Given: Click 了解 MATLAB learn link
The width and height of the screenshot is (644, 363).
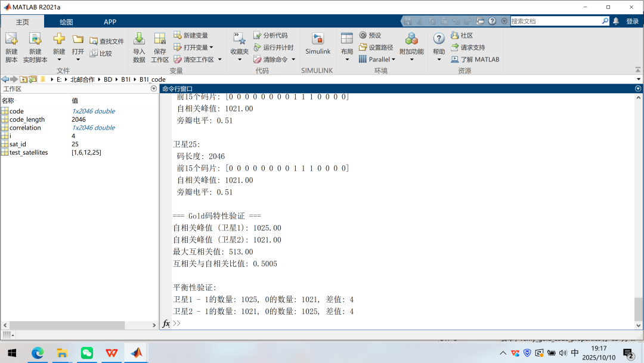Looking at the screenshot, I should click(x=475, y=59).
